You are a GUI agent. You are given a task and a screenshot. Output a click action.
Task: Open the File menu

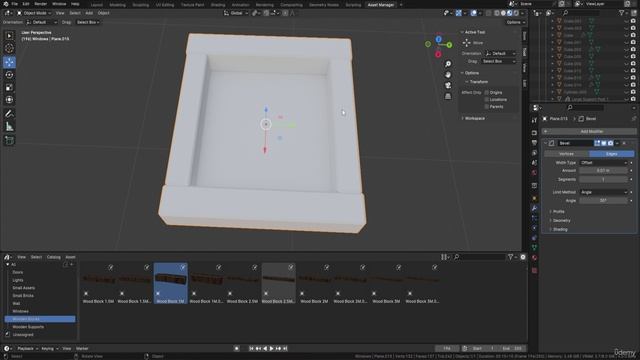[x=14, y=4]
